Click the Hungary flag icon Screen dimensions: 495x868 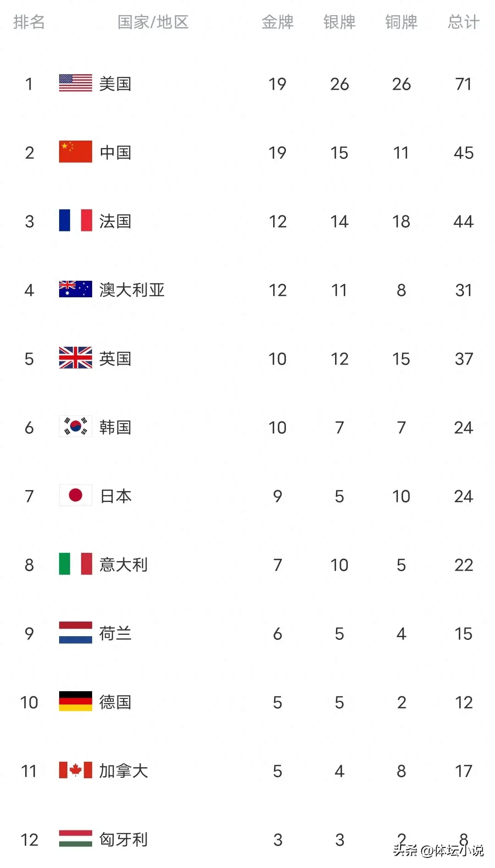76,839
